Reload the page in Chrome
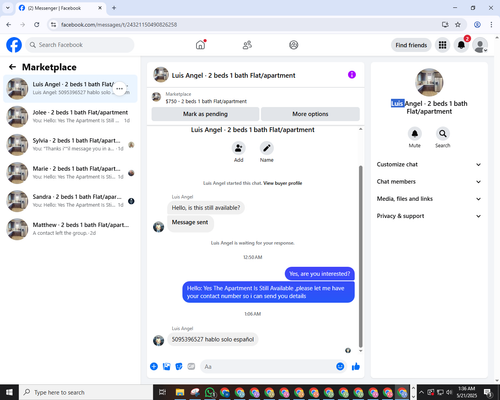Viewport: 500px width, 400px height. tap(37, 24)
